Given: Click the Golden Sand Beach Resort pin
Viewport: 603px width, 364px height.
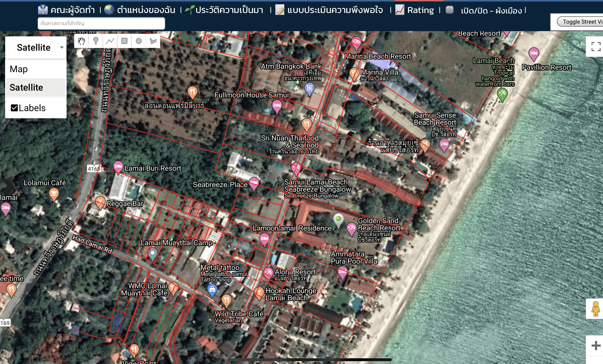Looking at the screenshot, I should (x=351, y=229).
